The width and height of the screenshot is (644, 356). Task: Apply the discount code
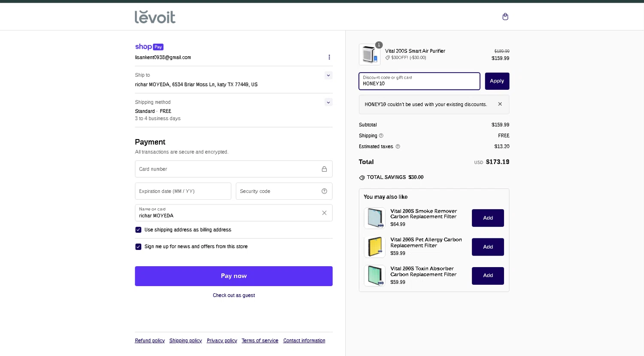click(x=497, y=81)
